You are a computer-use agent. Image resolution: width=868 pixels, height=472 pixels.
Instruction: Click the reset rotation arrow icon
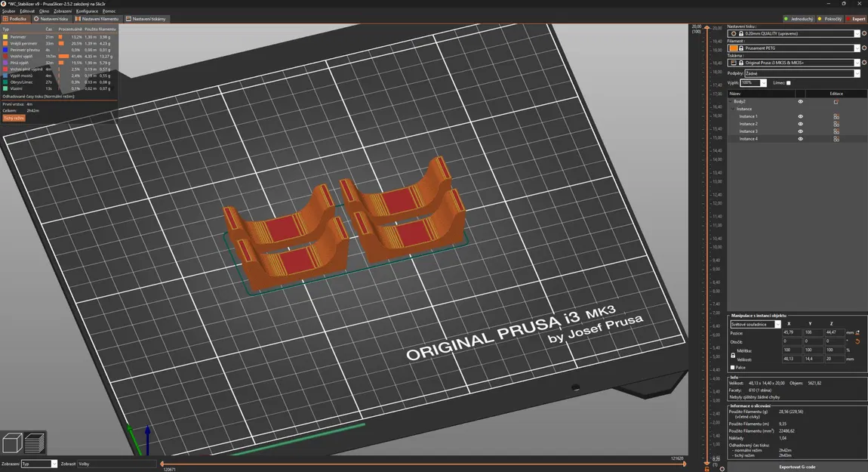857,342
